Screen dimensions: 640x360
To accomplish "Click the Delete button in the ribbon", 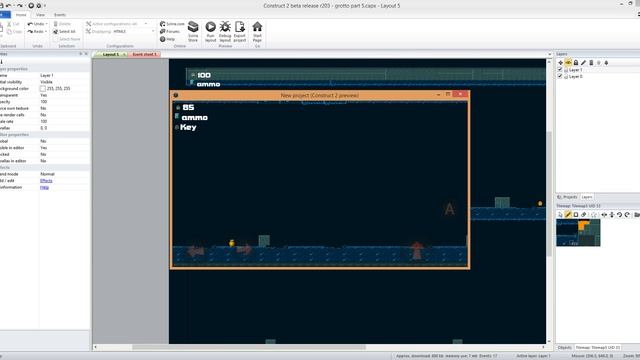I will click(62, 24).
